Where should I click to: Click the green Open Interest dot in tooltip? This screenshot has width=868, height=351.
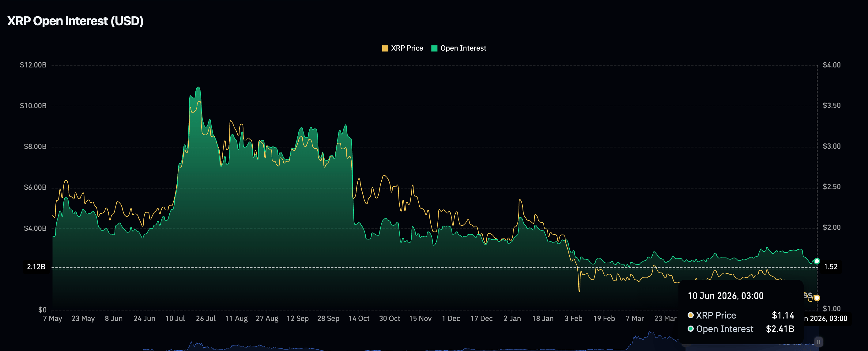click(x=690, y=329)
